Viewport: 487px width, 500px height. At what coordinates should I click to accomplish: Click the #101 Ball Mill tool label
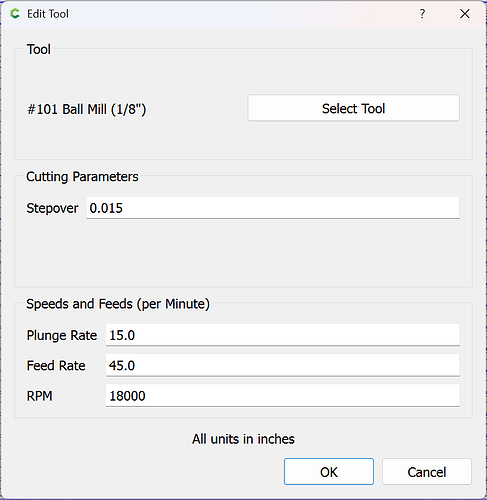point(86,109)
